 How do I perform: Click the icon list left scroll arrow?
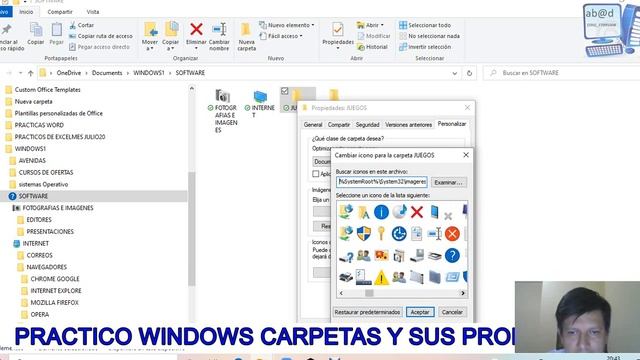[x=341, y=293]
